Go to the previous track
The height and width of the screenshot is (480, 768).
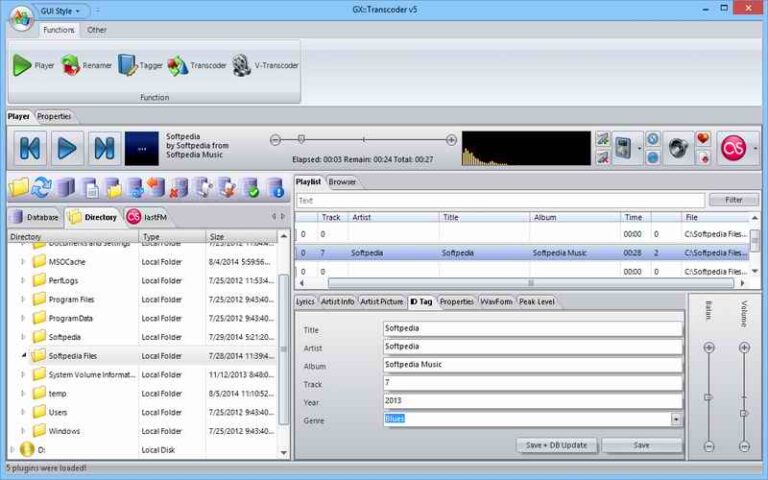(30, 149)
